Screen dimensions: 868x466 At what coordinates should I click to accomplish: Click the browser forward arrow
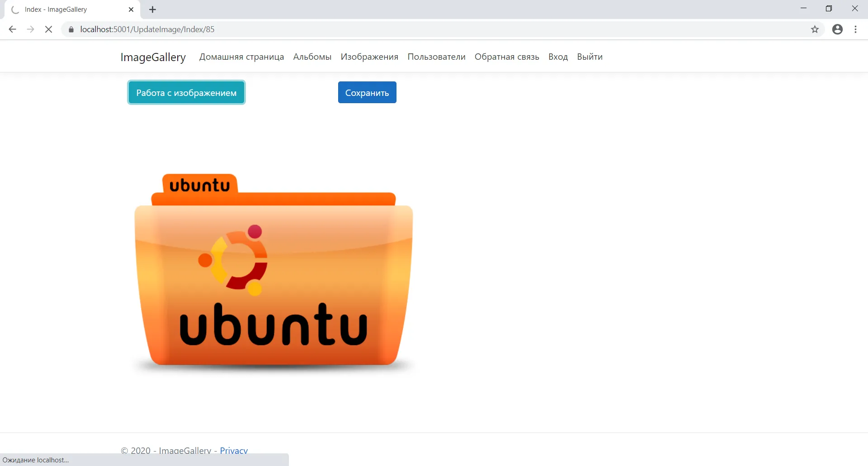tap(30, 29)
